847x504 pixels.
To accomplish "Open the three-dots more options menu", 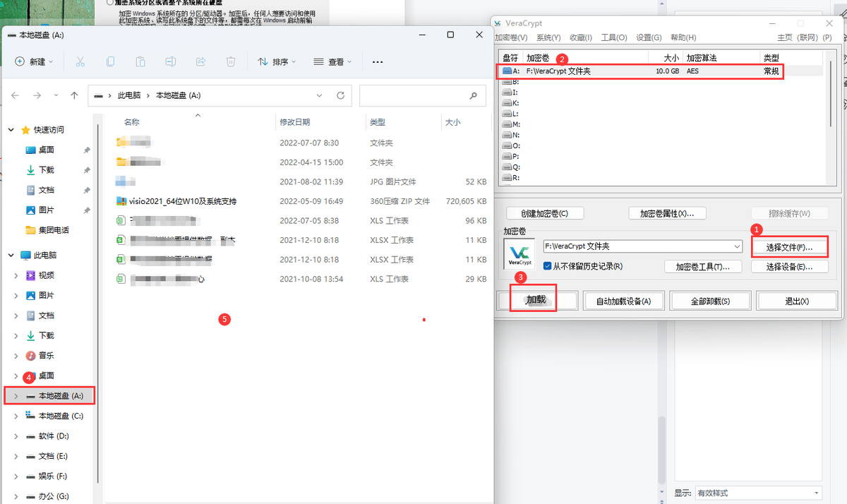I will [x=378, y=62].
